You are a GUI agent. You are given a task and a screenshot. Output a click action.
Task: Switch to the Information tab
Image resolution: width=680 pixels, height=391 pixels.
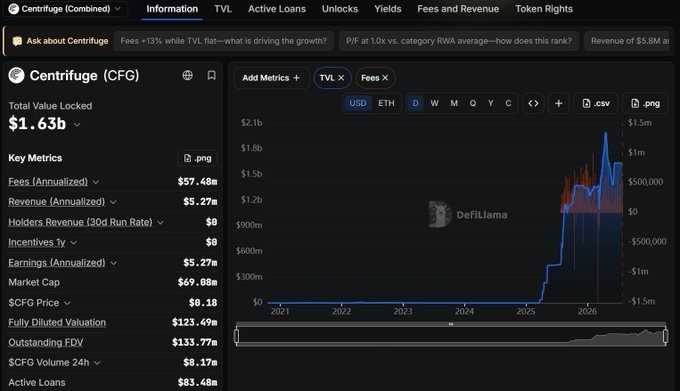point(172,9)
